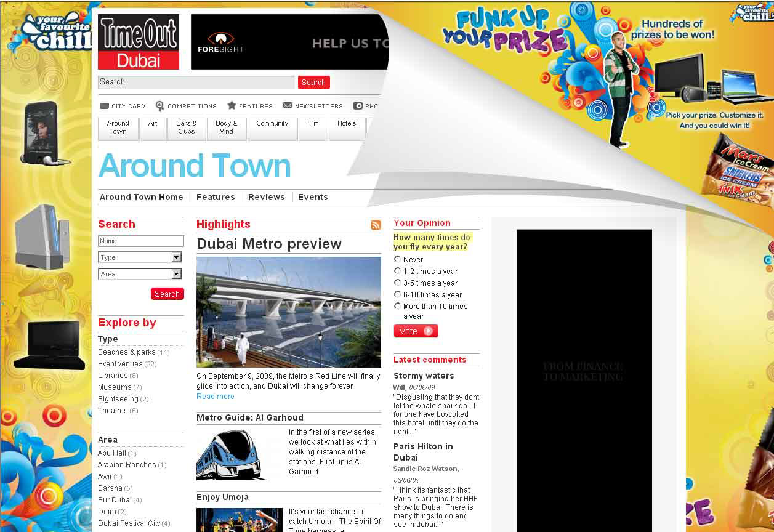Open the Hotels category tab
The width and height of the screenshot is (774, 532).
pos(347,129)
